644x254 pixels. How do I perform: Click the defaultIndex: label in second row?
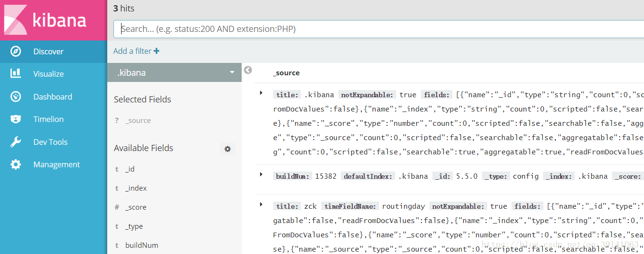(x=367, y=176)
